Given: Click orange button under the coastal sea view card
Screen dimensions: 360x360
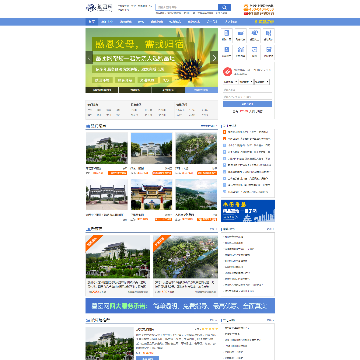Looking at the screenshot, I should [207, 219].
